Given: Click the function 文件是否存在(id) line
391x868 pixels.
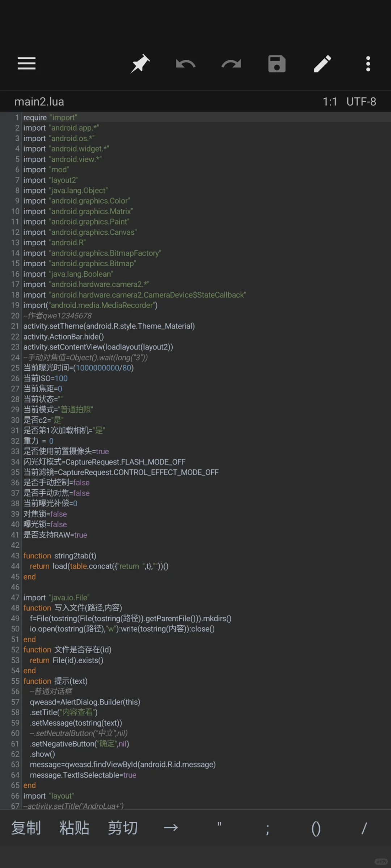Looking at the screenshot, I should [x=67, y=650].
